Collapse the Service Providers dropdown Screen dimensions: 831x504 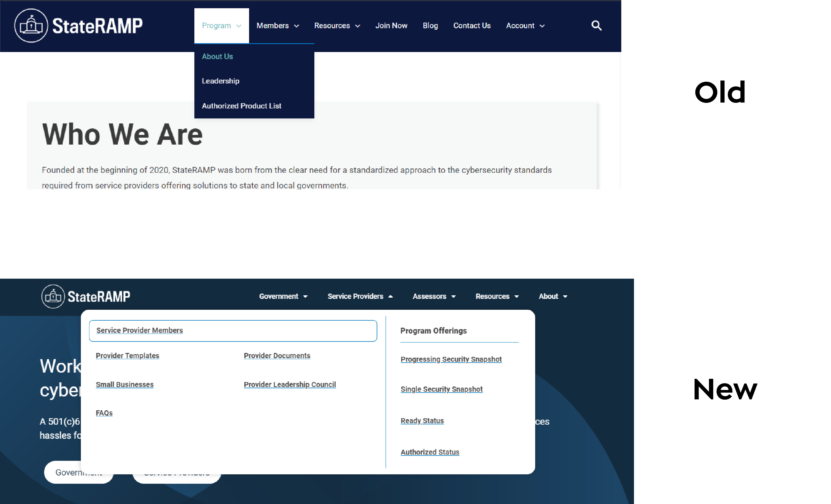[360, 296]
